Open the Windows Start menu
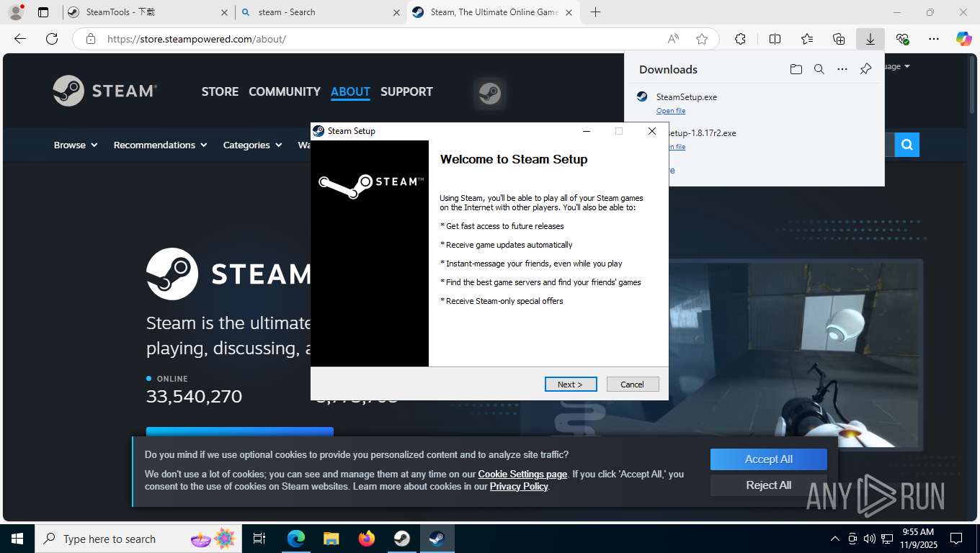Image resolution: width=980 pixels, height=553 pixels. (x=17, y=539)
